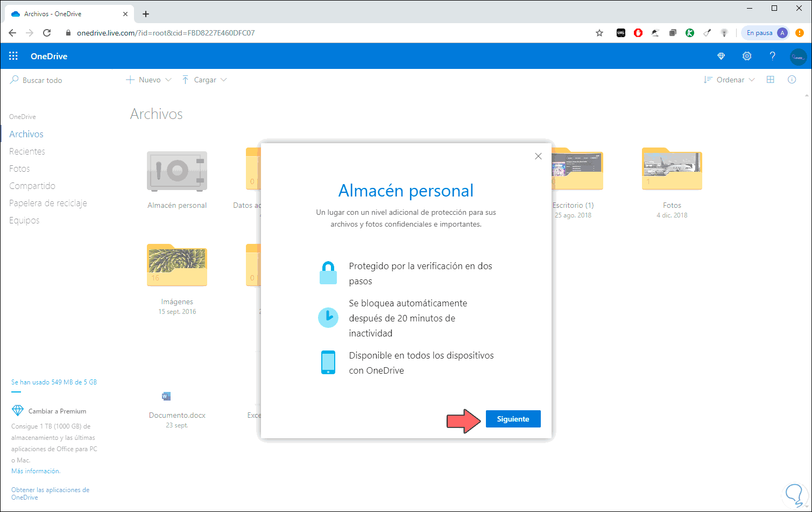Click the orange Chrome alert icon
Viewport: 812px width, 512px height.
tap(800, 33)
